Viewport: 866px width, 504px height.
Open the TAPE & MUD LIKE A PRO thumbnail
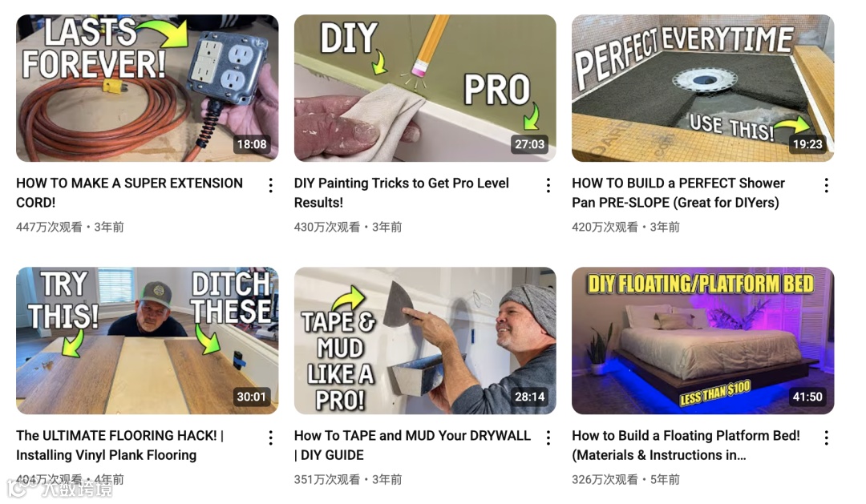click(x=425, y=341)
